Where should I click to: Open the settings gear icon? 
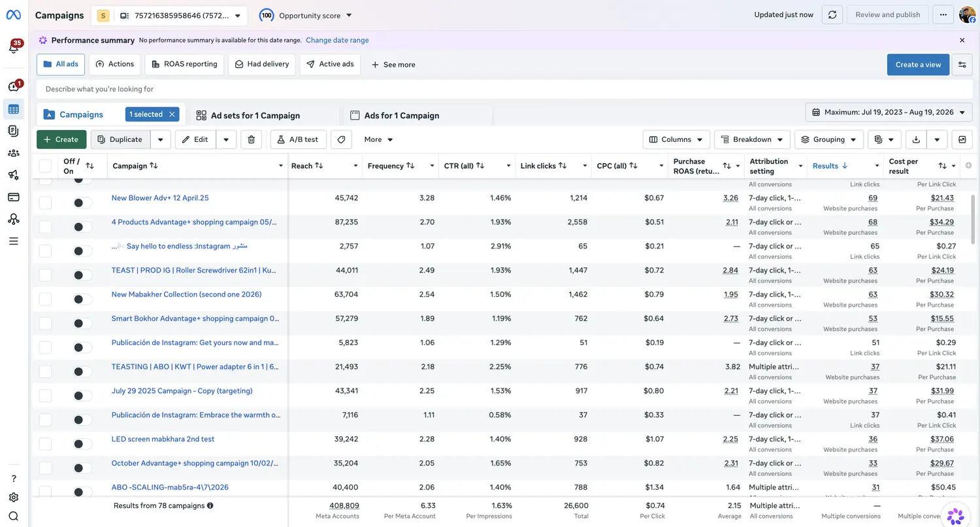tap(14, 497)
